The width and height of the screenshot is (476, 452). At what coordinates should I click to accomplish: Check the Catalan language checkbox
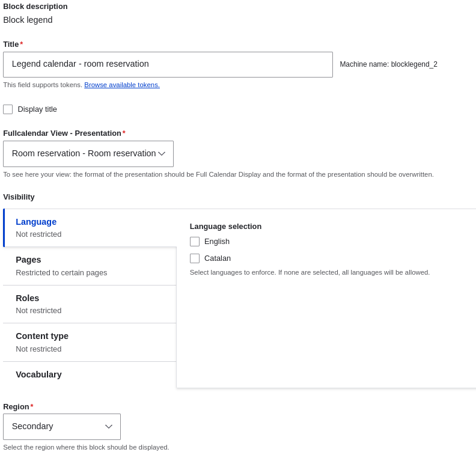(x=195, y=258)
